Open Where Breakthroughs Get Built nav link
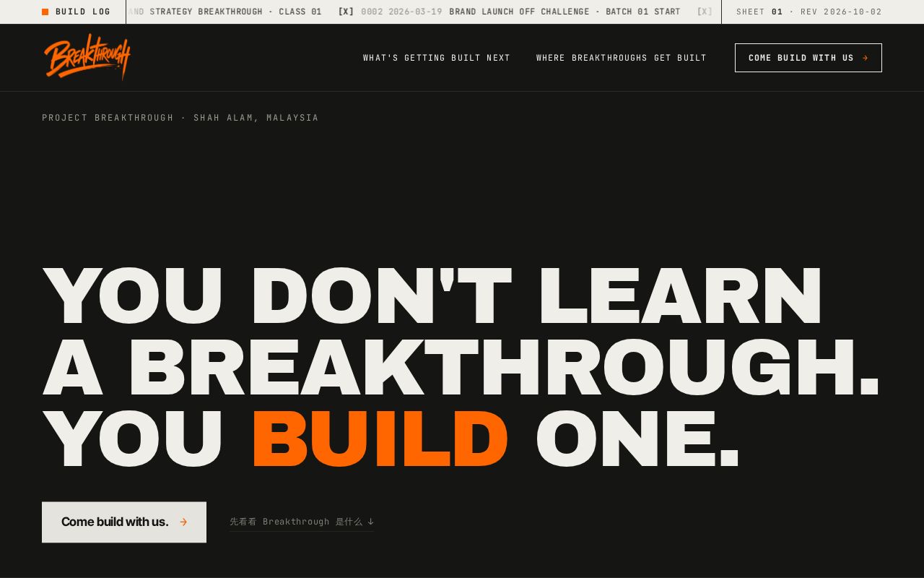Image resolution: width=924 pixels, height=578 pixels. 622,58
